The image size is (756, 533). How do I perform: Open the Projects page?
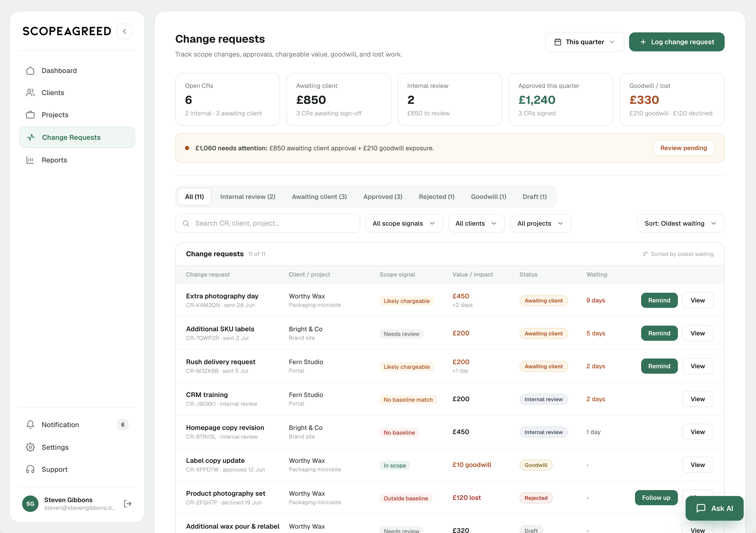click(x=77, y=115)
